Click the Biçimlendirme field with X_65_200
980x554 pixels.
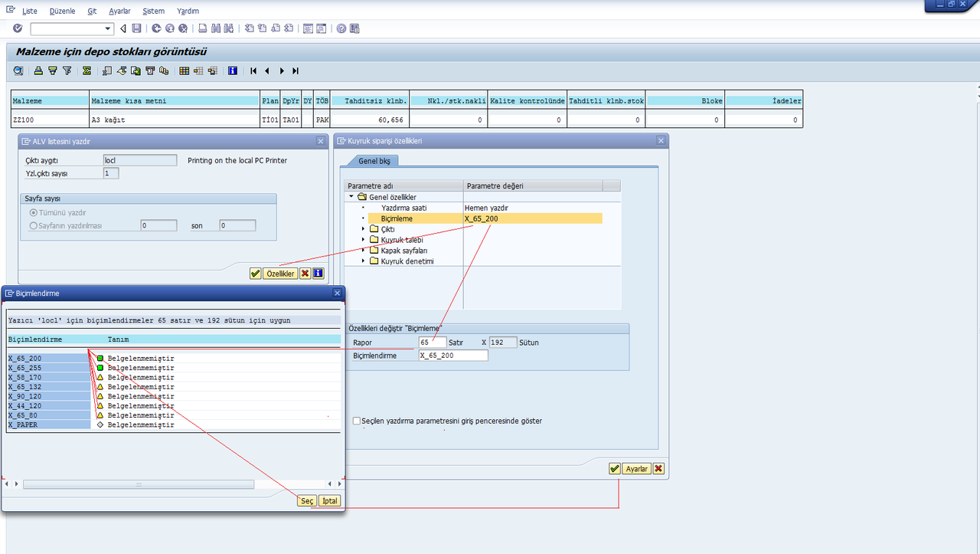tap(453, 356)
